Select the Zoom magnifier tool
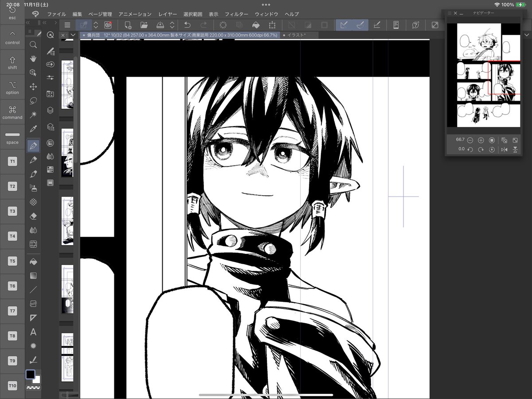The height and width of the screenshot is (399, 532). click(33, 44)
